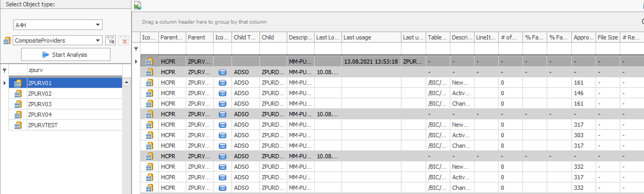Click the ADSO cell in the 146 row
Image resolution: width=644 pixels, height=194 pixels.
pyautogui.click(x=246, y=93)
